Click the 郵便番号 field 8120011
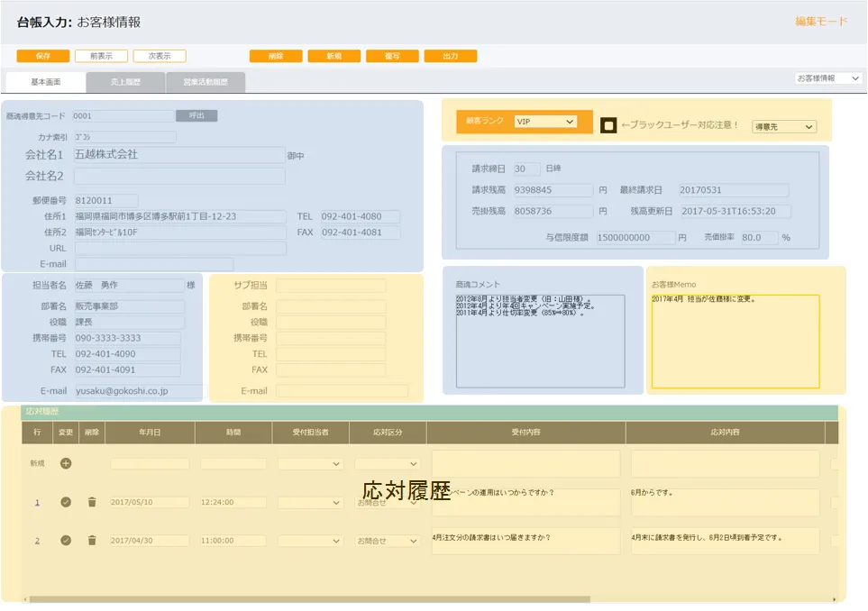Viewport: 868px width, 611px height. [105, 200]
